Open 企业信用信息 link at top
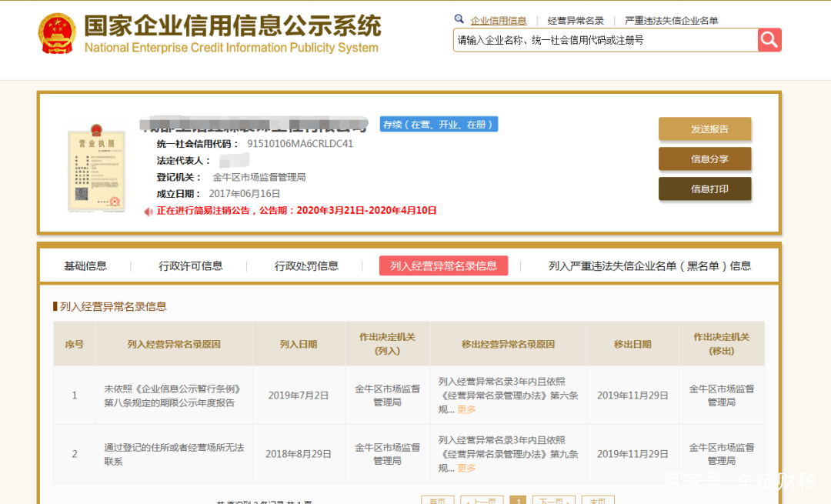The width and height of the screenshot is (831, 504). (x=499, y=19)
